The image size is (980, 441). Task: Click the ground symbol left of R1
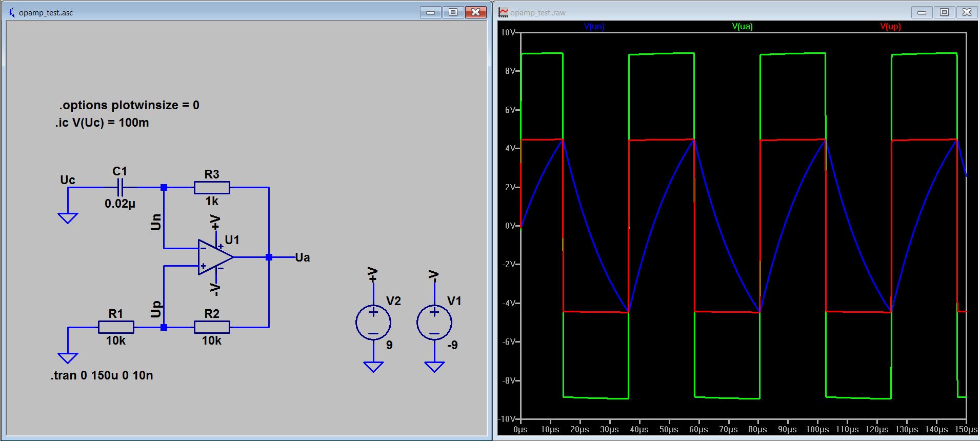(68, 357)
